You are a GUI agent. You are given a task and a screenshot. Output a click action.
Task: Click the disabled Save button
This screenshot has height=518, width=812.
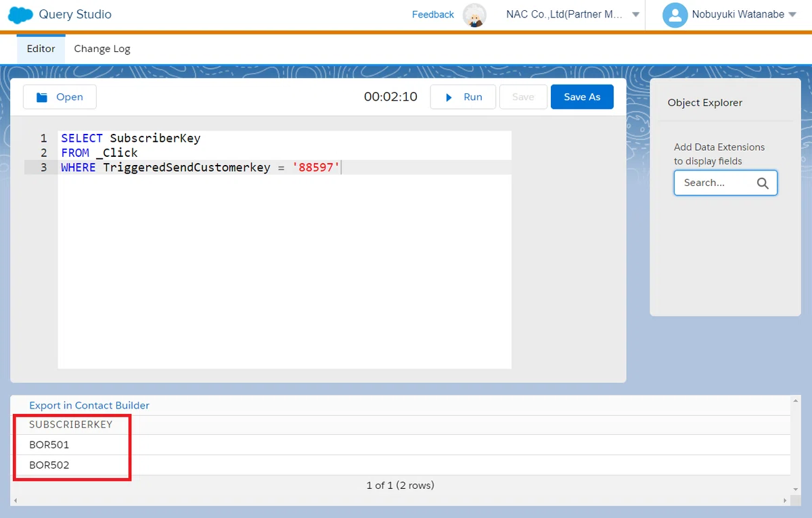(x=523, y=97)
